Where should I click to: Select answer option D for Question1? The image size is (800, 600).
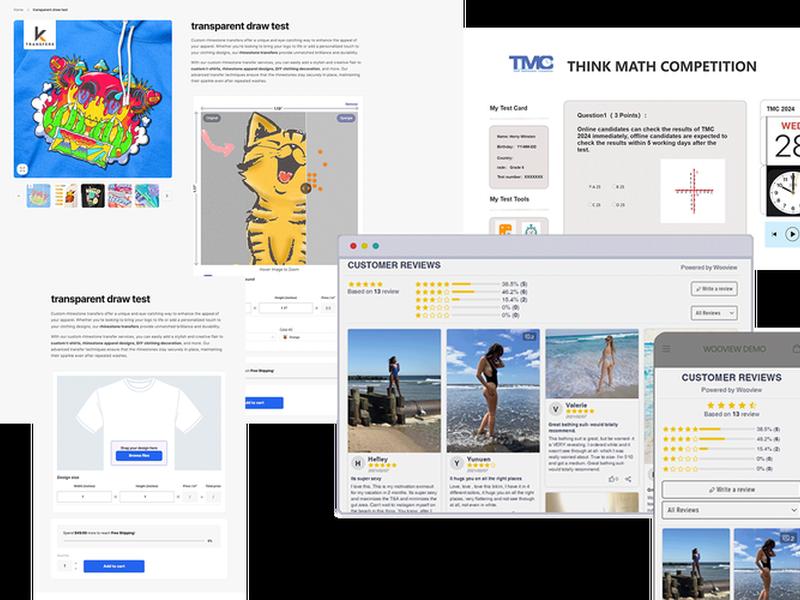pos(619,205)
